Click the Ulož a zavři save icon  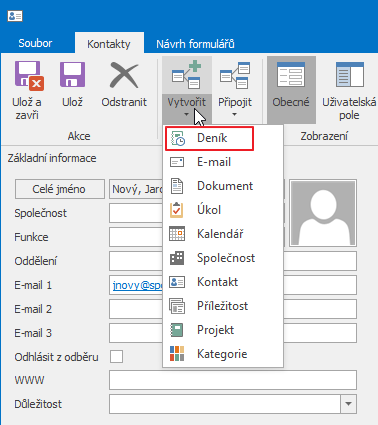(29, 76)
